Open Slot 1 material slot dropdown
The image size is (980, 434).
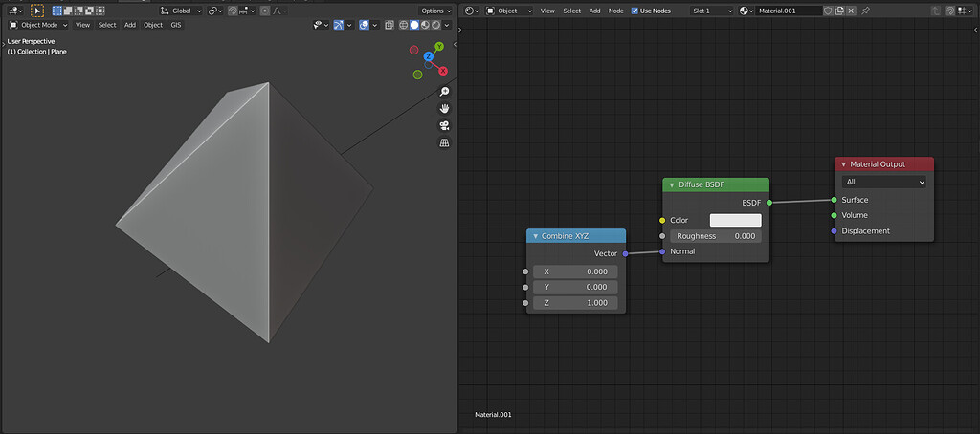pos(712,11)
